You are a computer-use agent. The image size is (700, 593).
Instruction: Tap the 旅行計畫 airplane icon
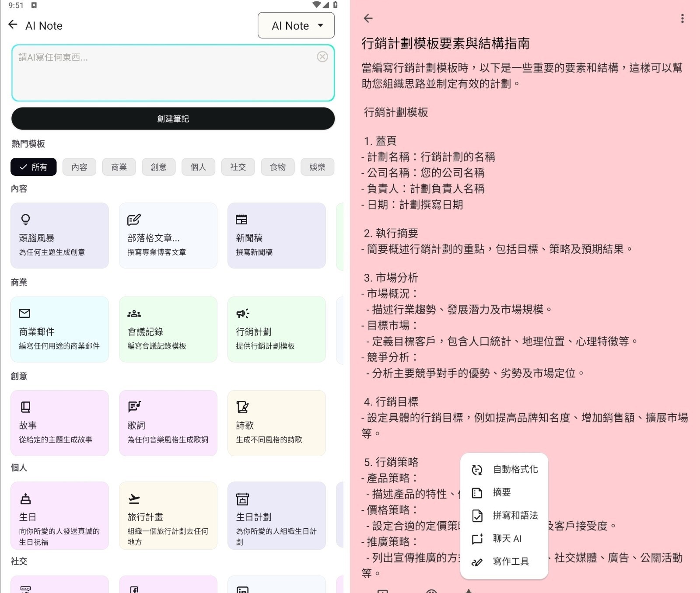click(133, 499)
